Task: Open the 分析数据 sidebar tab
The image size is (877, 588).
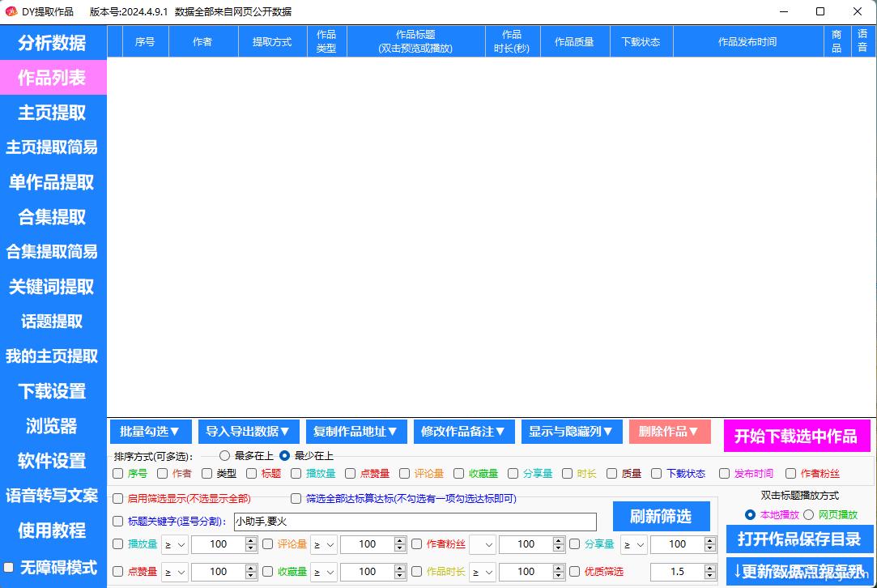Action: click(53, 43)
